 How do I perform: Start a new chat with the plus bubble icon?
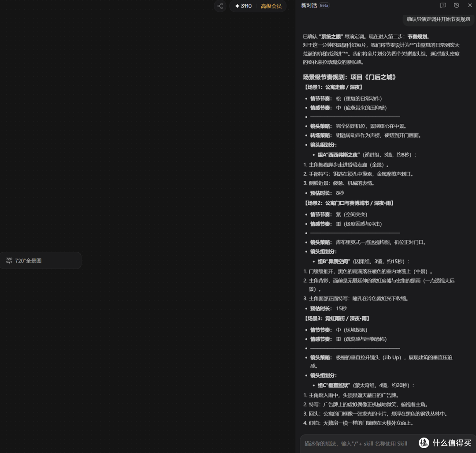[x=443, y=5]
